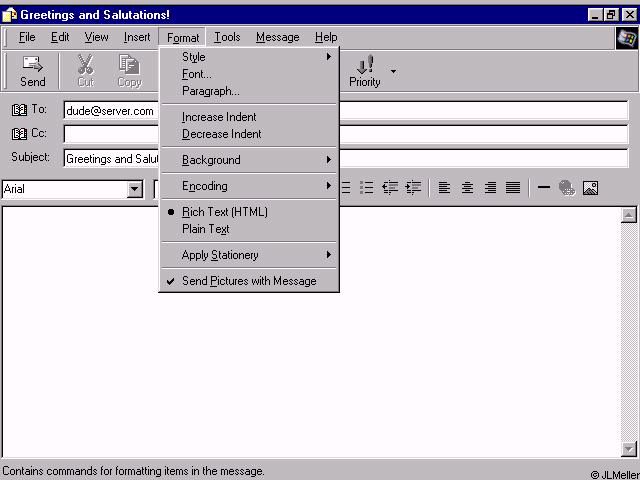Open the To address book icon
The height and width of the screenshot is (480, 640).
(19, 110)
